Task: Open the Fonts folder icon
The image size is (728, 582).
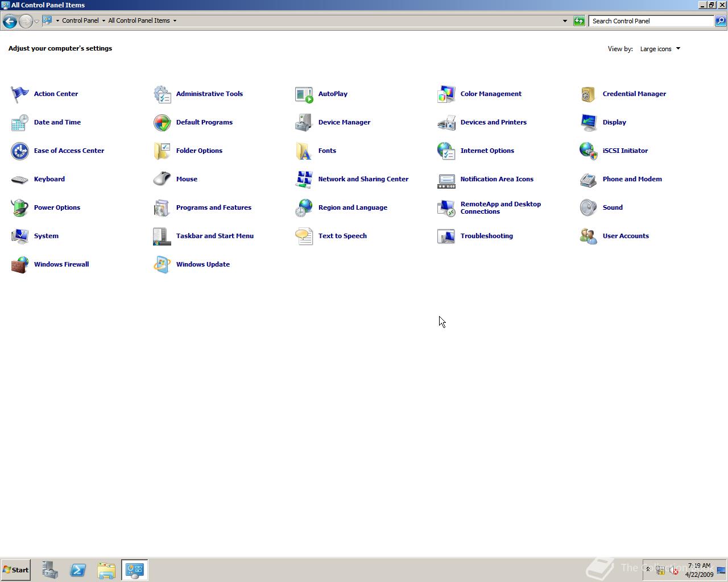Action: point(304,151)
